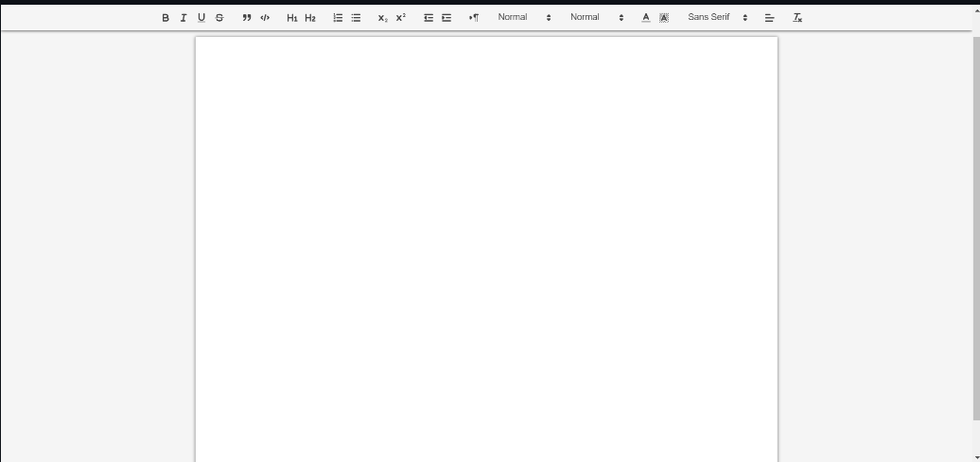
Task: Toggle bold formatting
Action: 166,18
